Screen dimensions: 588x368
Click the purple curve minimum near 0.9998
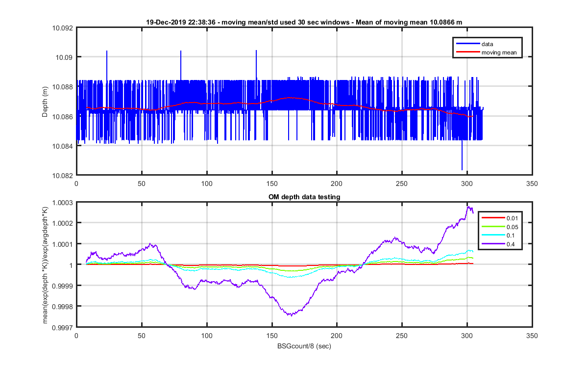point(291,315)
